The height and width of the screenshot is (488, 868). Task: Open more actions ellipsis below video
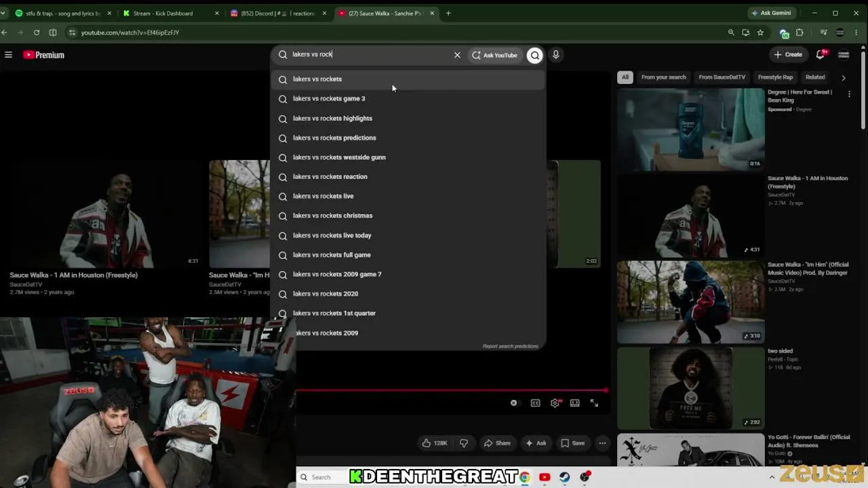(x=602, y=443)
